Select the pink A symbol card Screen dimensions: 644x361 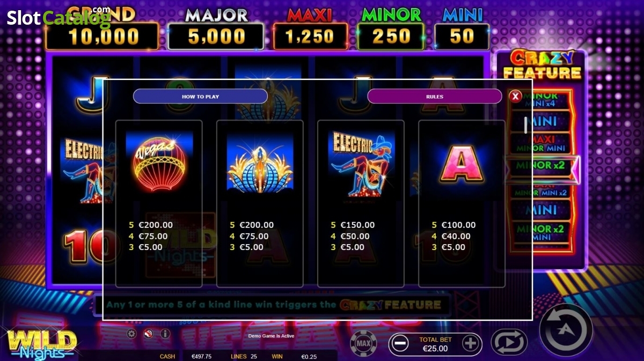pyautogui.click(x=462, y=204)
